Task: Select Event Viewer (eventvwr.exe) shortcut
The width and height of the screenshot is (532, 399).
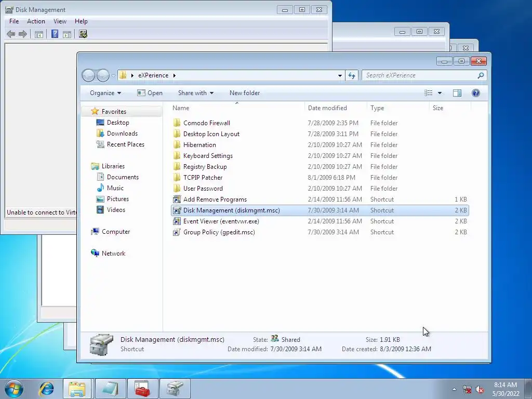Action: 221,221
